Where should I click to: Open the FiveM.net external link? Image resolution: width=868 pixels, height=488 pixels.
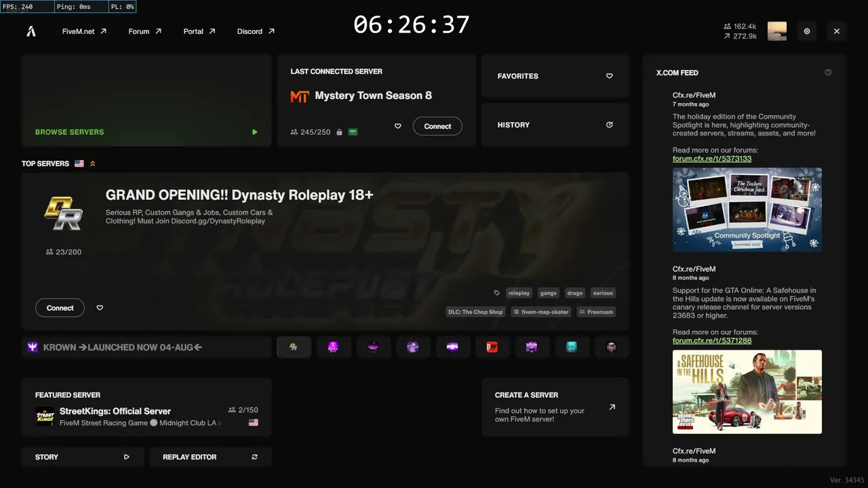[84, 31]
